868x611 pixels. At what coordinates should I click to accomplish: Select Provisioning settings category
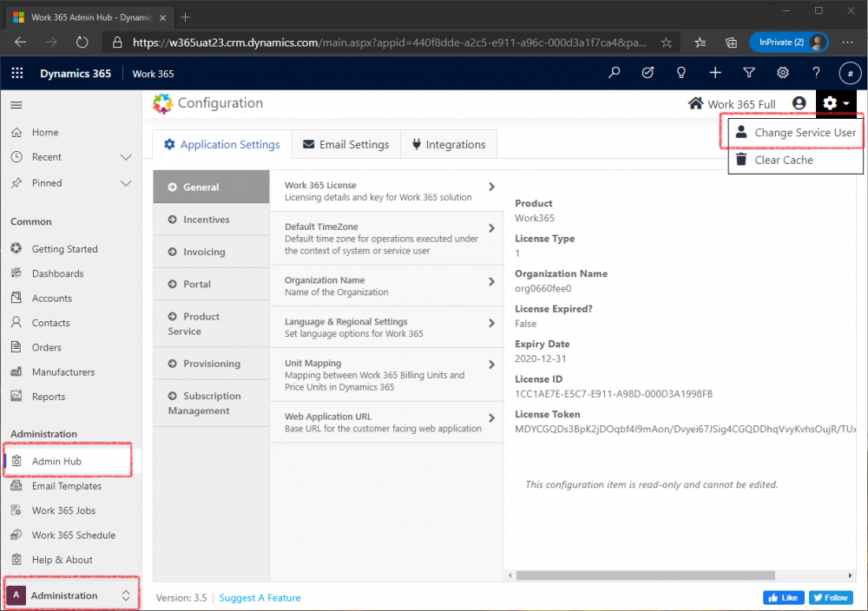click(x=211, y=364)
